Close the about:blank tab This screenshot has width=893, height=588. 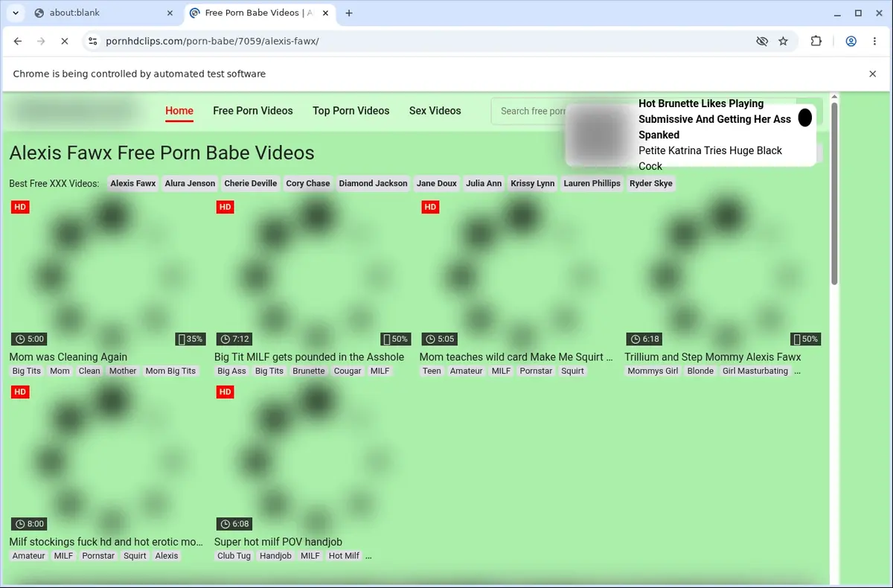(170, 13)
